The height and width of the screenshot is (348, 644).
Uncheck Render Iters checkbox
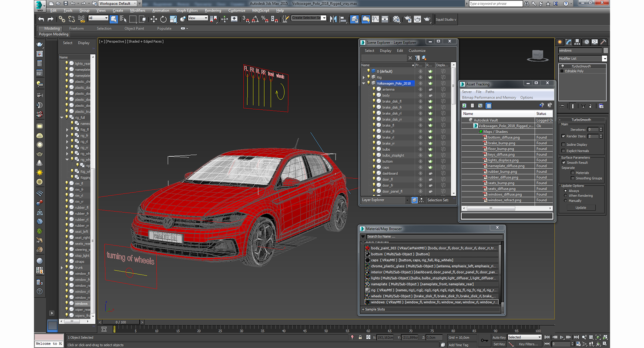[563, 136]
